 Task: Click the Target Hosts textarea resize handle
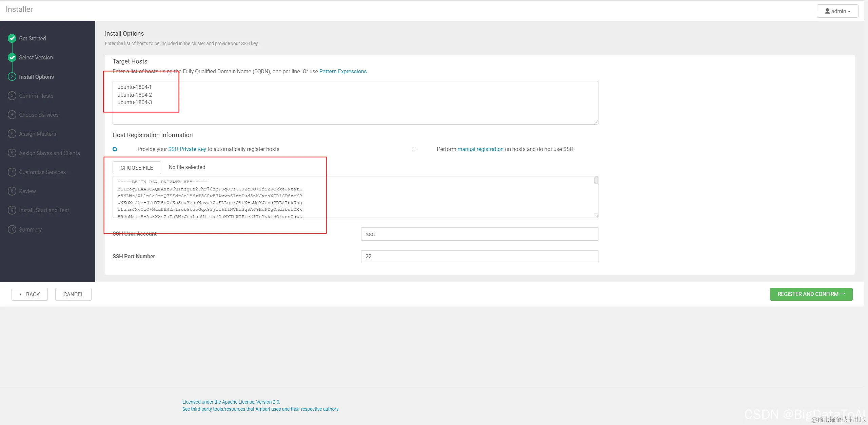click(x=596, y=122)
